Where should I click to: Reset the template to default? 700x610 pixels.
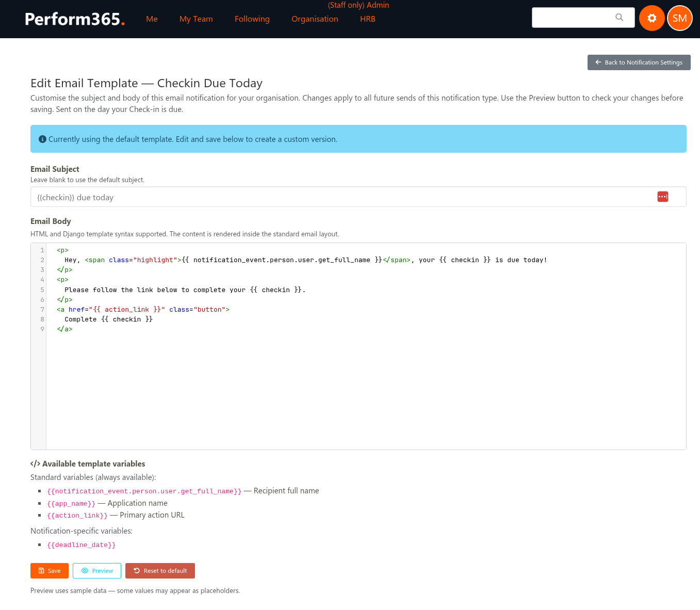coord(160,571)
